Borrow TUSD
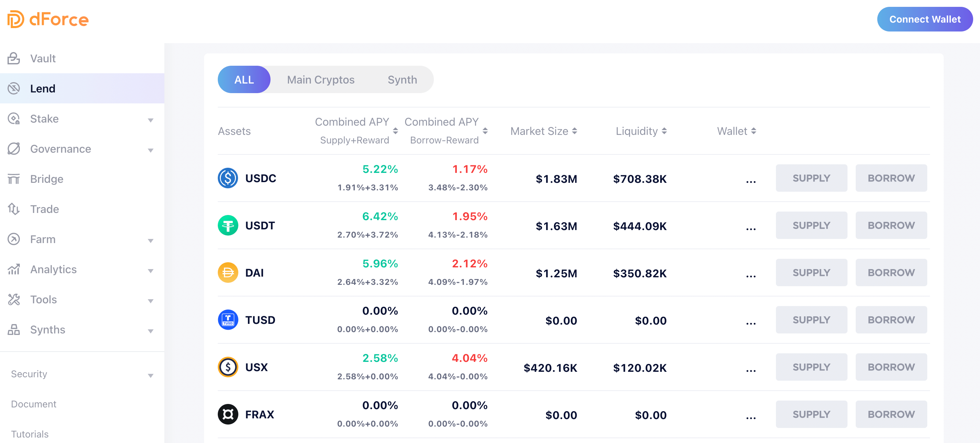This screenshot has width=980, height=443. pos(891,320)
